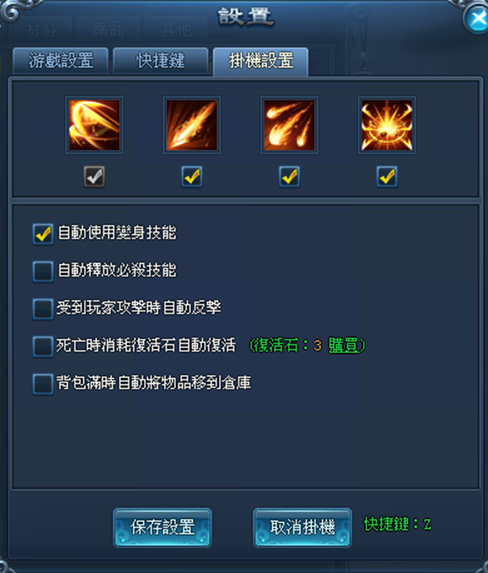The height and width of the screenshot is (573, 488).
Task: Enable 死亡時消耗復活石自動復活 checkbox
Action: [x=43, y=346]
